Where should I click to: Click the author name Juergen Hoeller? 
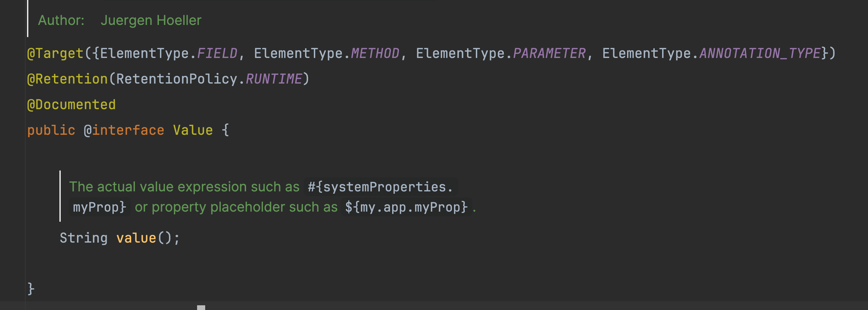tap(151, 20)
